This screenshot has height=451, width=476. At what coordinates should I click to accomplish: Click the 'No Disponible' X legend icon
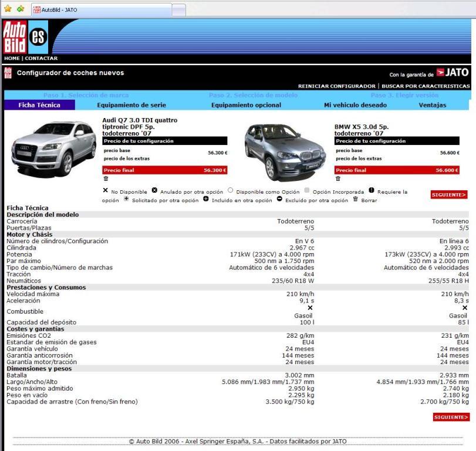tap(105, 190)
